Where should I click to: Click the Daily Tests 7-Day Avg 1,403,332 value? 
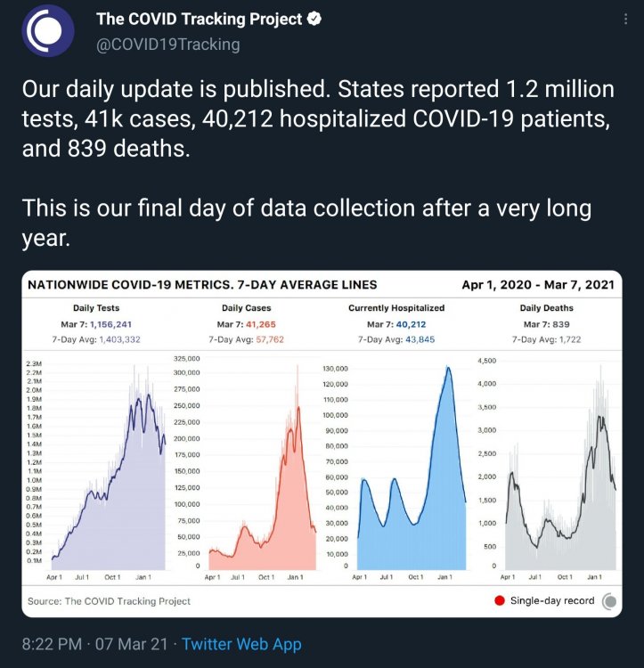(119, 339)
